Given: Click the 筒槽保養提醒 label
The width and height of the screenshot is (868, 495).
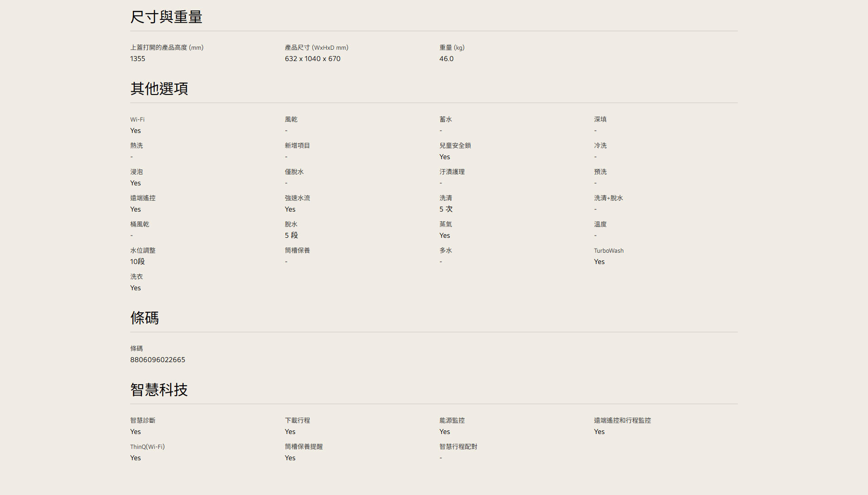Looking at the screenshot, I should pyautogui.click(x=303, y=447).
